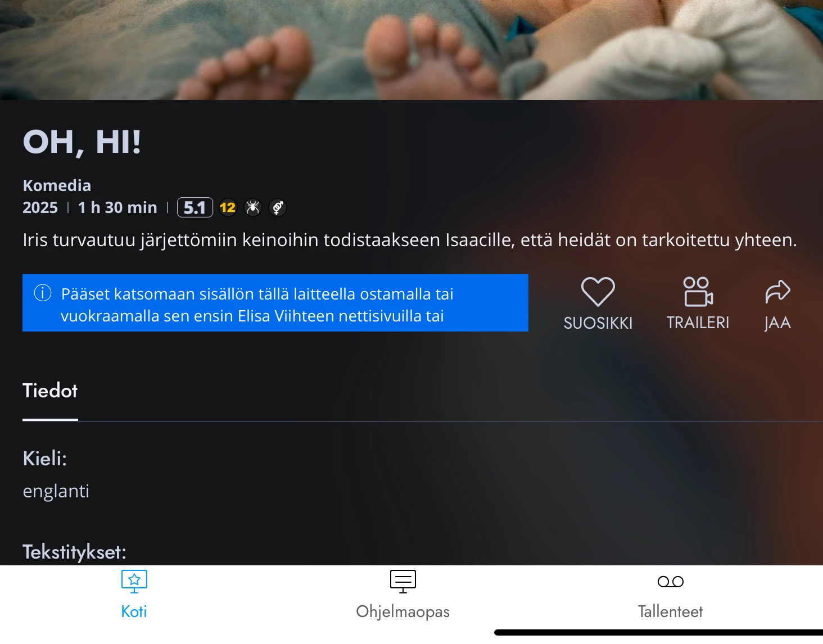Screen dimensions: 823x644
Task: Tap the Jaa share arrow icon
Action: point(777,292)
